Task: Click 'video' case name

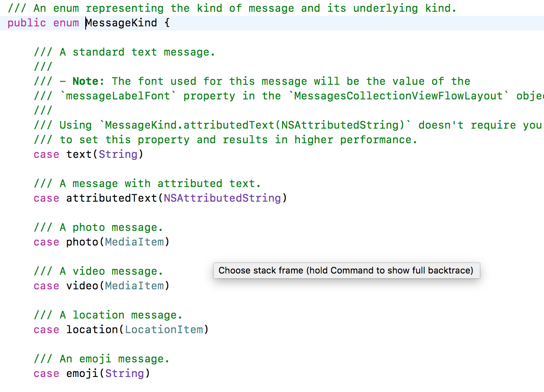Action: tap(82, 286)
